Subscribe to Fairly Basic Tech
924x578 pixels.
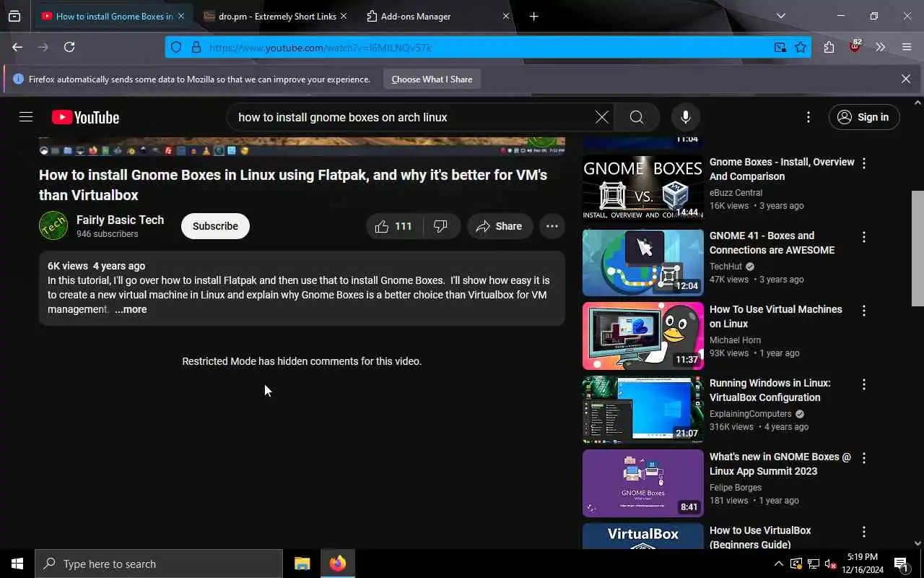coord(215,226)
